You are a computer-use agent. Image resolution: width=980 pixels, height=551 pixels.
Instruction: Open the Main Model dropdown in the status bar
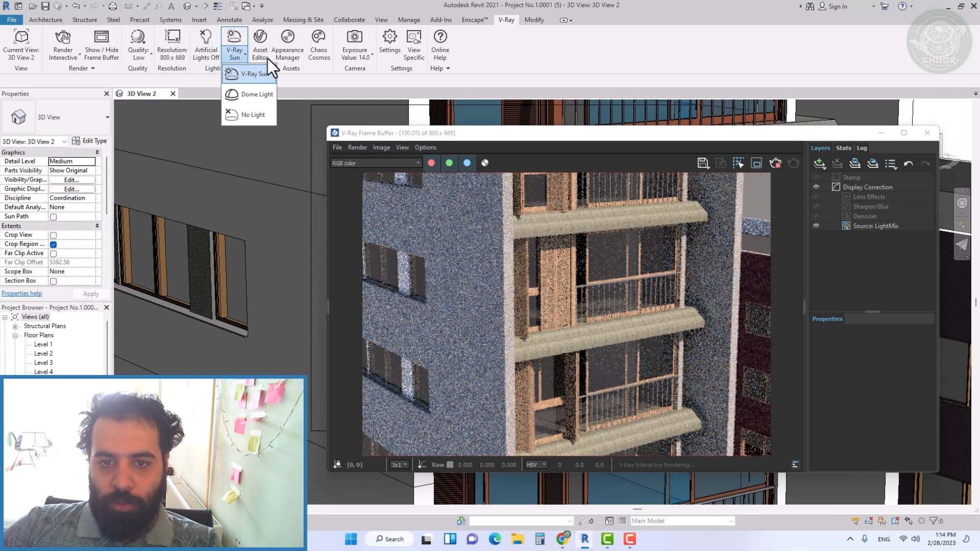pyautogui.click(x=682, y=521)
